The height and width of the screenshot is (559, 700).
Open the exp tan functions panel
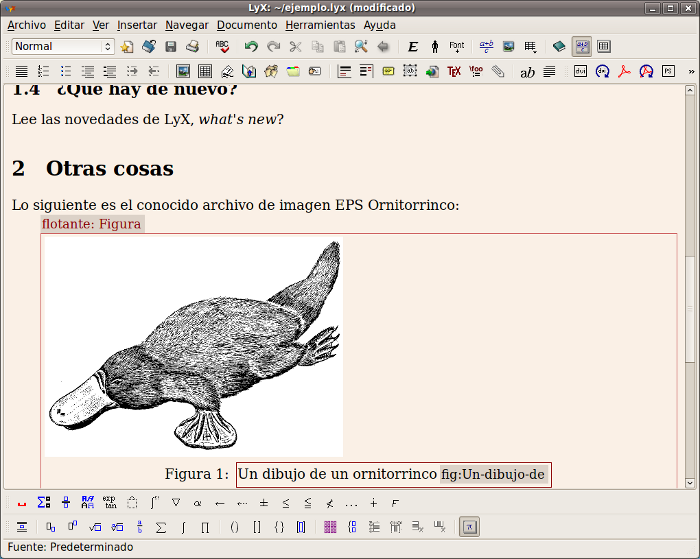[x=109, y=503]
